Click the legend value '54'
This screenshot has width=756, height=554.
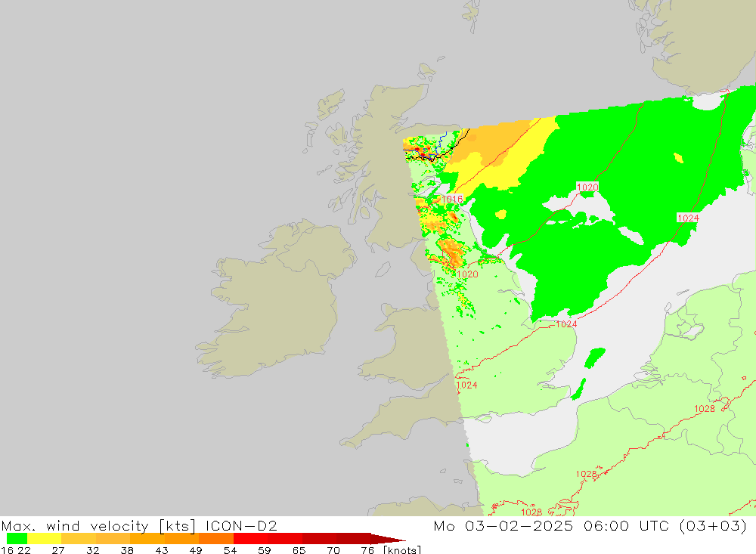click(x=230, y=549)
